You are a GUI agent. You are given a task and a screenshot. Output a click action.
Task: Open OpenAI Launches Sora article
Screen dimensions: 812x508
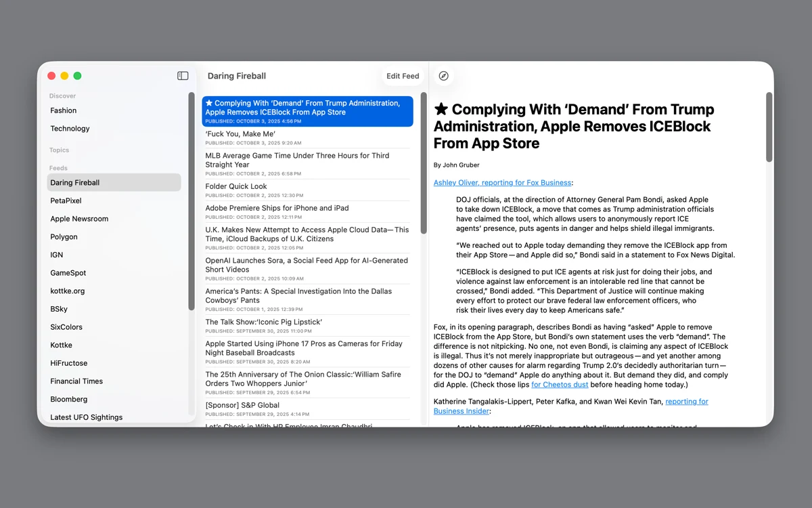click(x=307, y=269)
